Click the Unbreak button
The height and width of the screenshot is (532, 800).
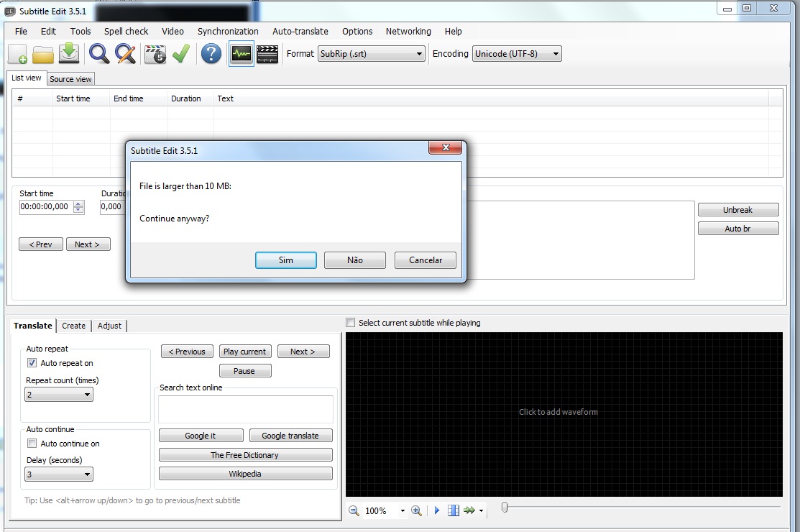[x=738, y=210]
